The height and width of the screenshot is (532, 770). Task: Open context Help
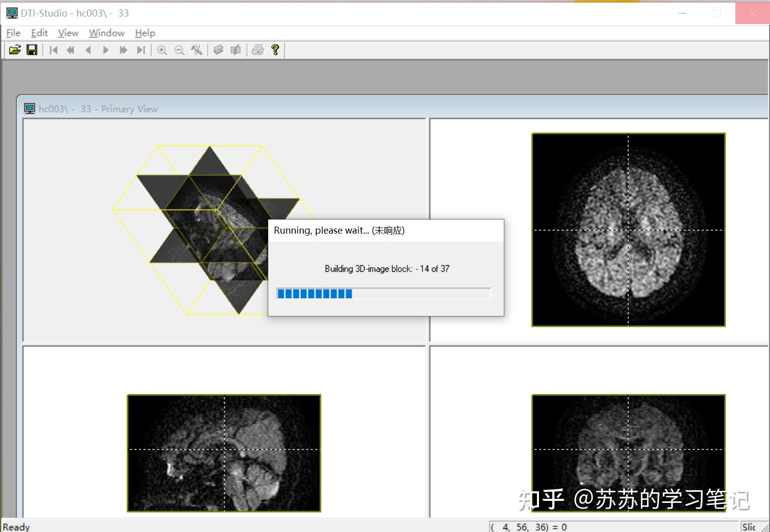click(x=275, y=50)
